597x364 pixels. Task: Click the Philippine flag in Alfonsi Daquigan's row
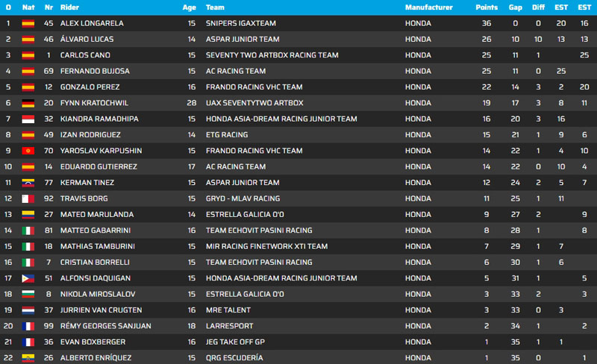tap(28, 278)
